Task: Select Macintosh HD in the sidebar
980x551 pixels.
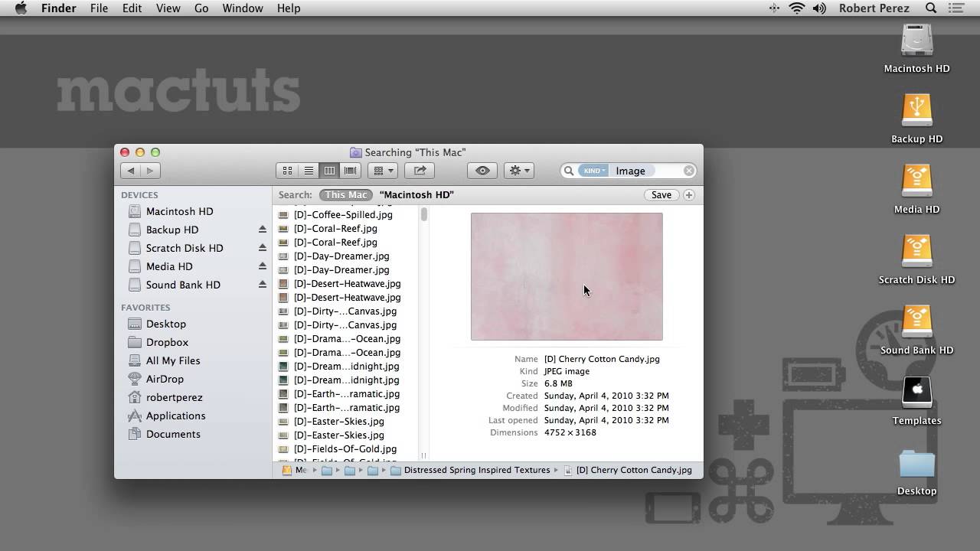Action: pyautogui.click(x=179, y=211)
